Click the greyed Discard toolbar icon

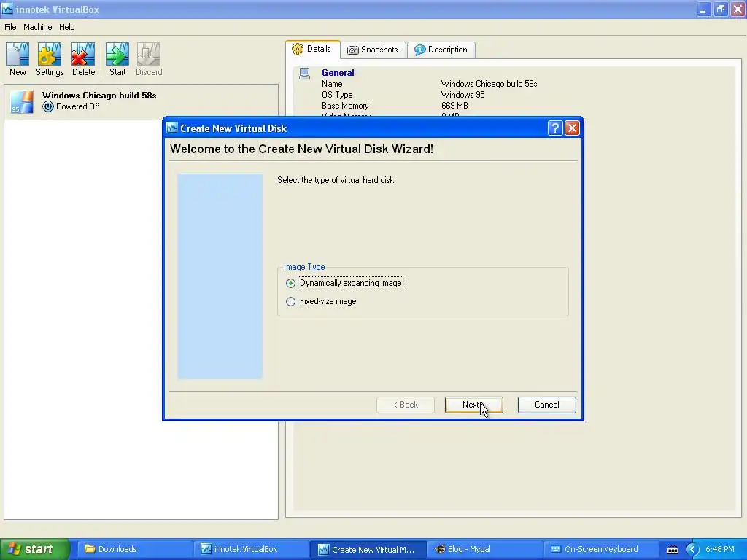(x=149, y=60)
